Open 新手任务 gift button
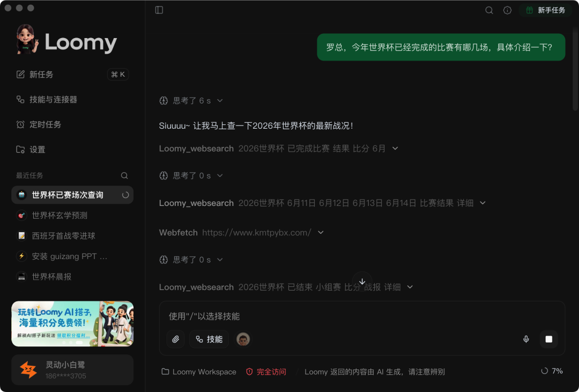The width and height of the screenshot is (579, 392). 545,10
